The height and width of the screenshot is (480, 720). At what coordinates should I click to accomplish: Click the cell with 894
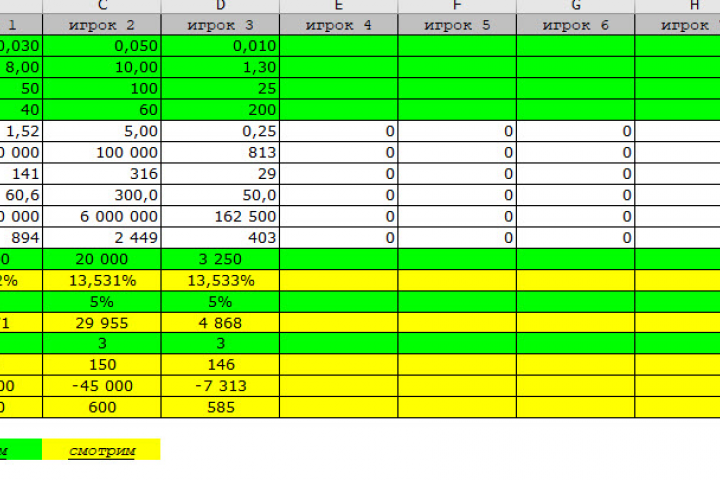click(21, 237)
